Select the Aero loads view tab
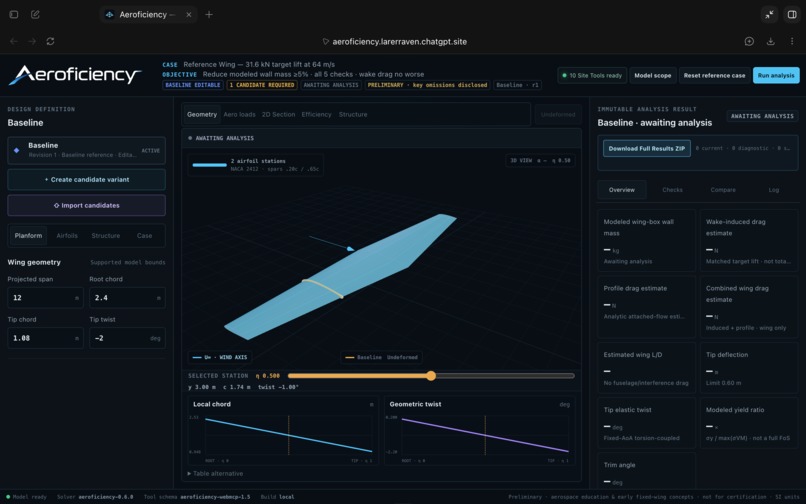This screenshot has height=504, width=806. click(x=239, y=114)
